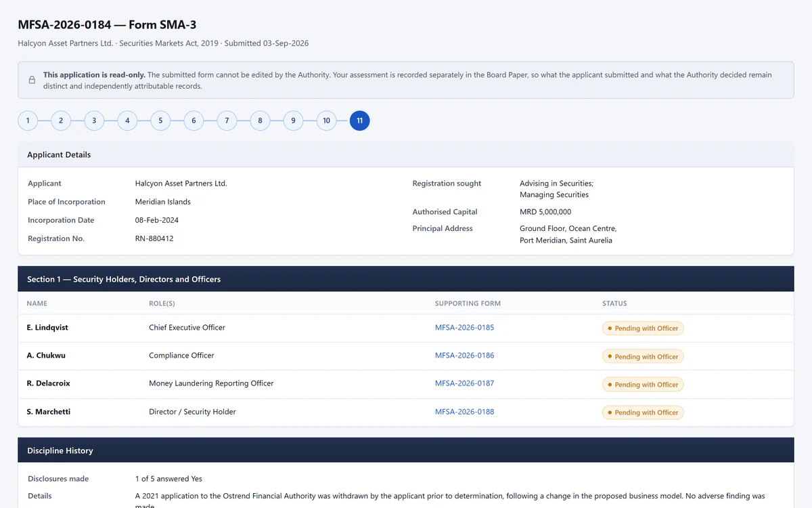Click Money Laundering Reporting Officer role cell
The height and width of the screenshot is (508, 812).
coord(211,383)
